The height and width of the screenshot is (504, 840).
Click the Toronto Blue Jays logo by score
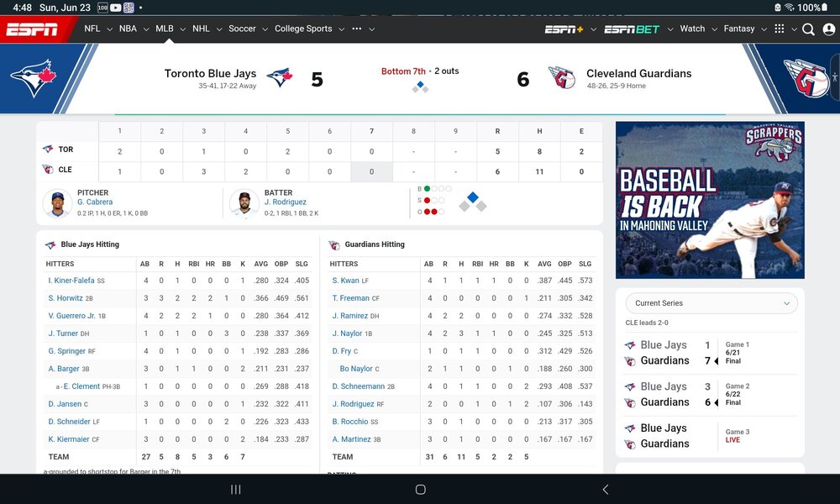pyautogui.click(x=280, y=78)
